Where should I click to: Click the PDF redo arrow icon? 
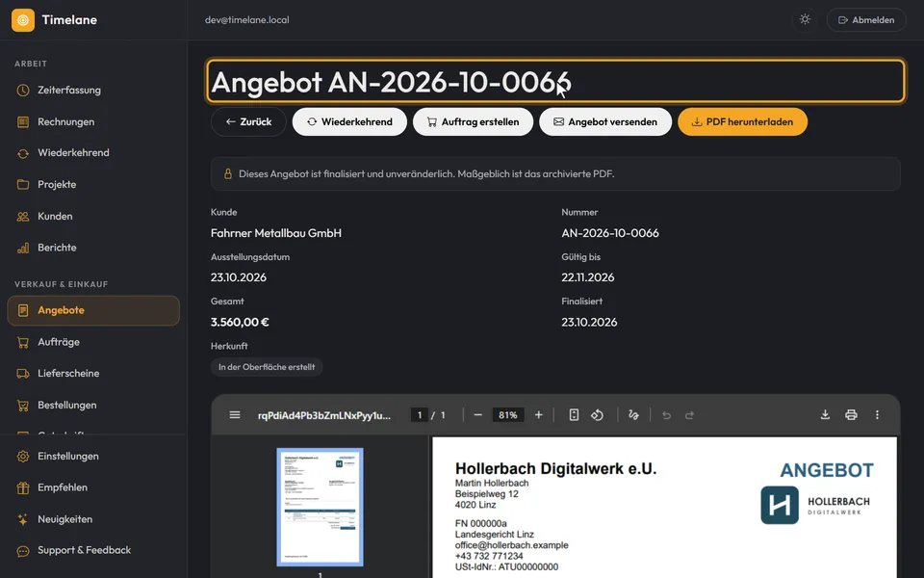pyautogui.click(x=689, y=415)
